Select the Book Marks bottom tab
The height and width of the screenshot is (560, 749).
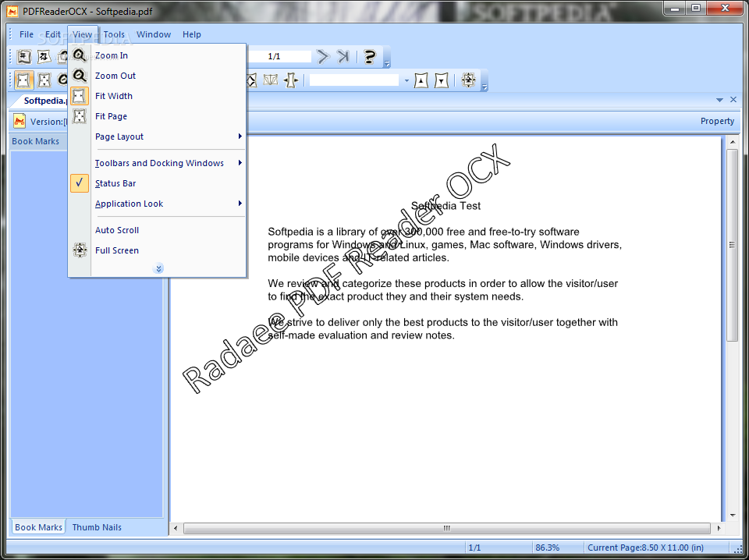coord(39,527)
